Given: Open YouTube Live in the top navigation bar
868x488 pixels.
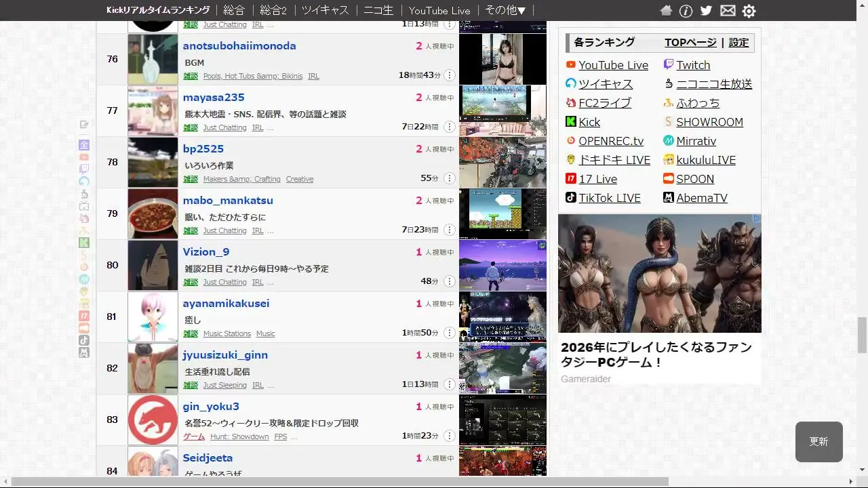Looking at the screenshot, I should 439,10.
